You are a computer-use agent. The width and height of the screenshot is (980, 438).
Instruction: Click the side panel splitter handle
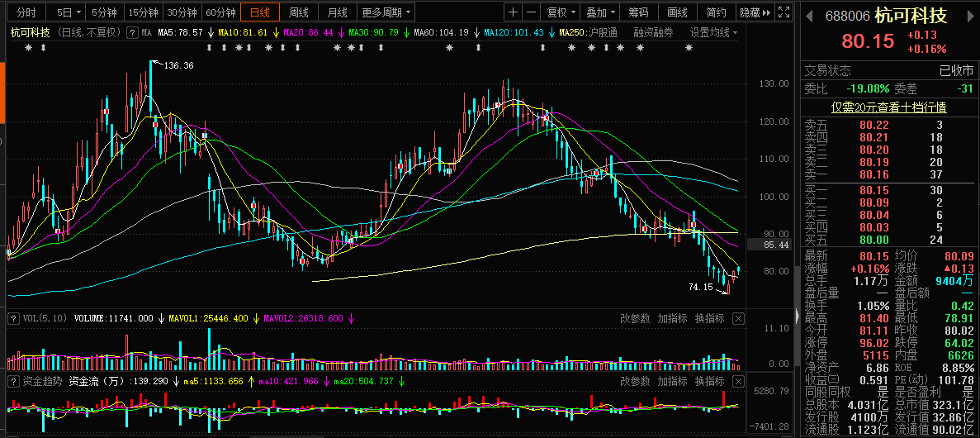(797, 315)
